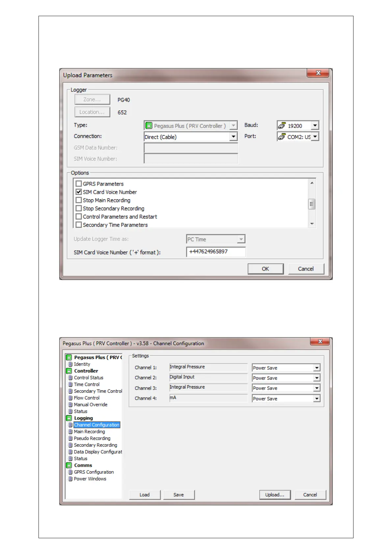The height and width of the screenshot is (554, 392).
Task: Click the SIM Card Voice Number input field
Action: [216, 252]
